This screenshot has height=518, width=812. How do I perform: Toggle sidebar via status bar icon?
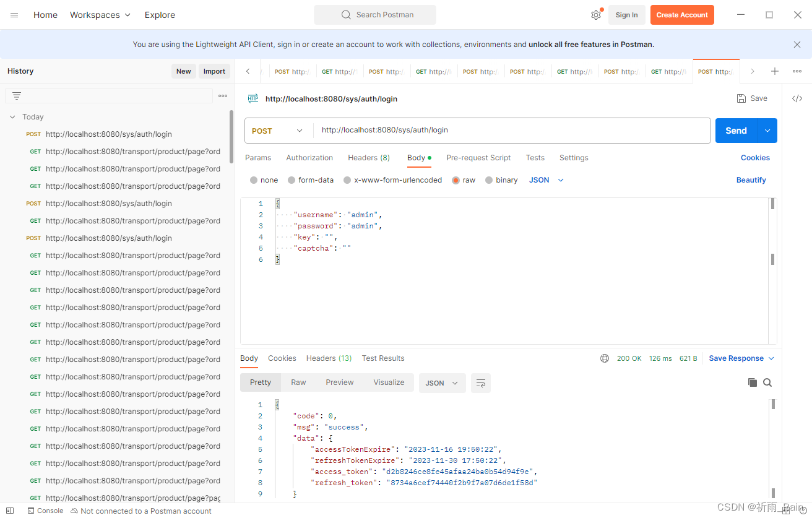[10, 511]
